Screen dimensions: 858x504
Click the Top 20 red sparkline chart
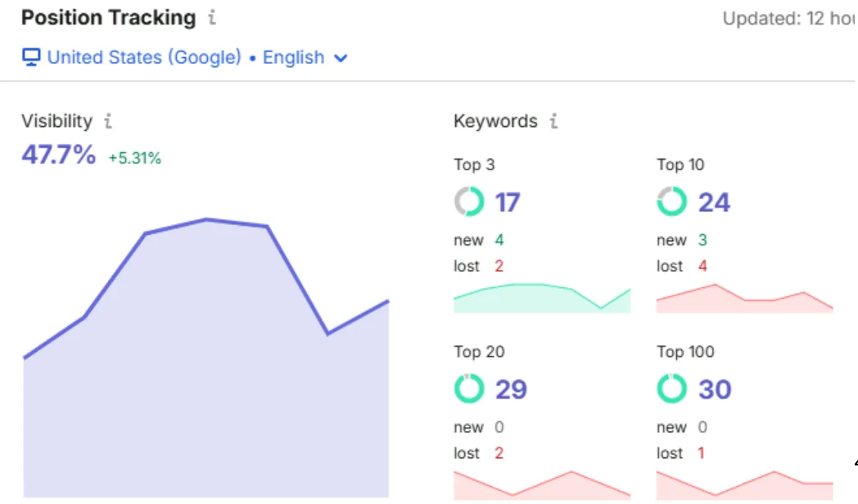pyautogui.click(x=542, y=485)
